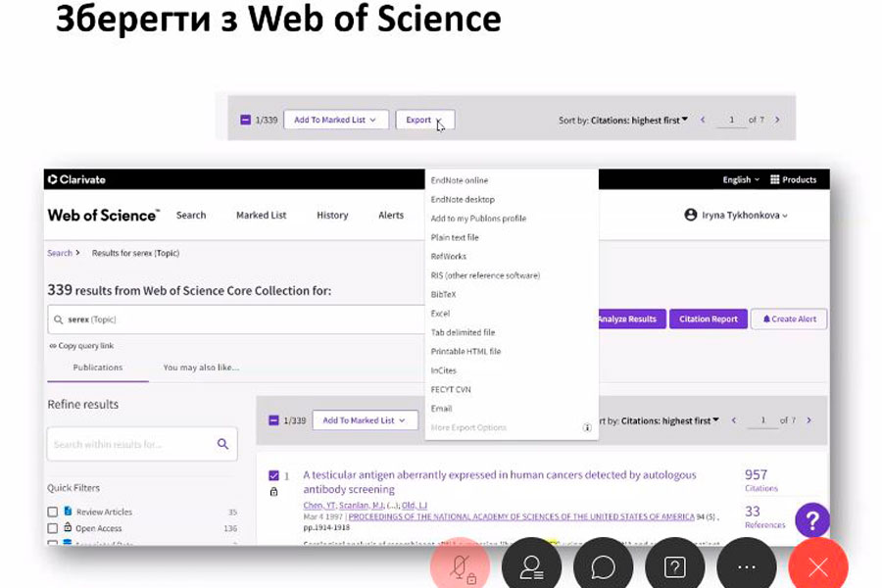Select EndNote online export option
Screen dimensions: 882x588
(460, 180)
